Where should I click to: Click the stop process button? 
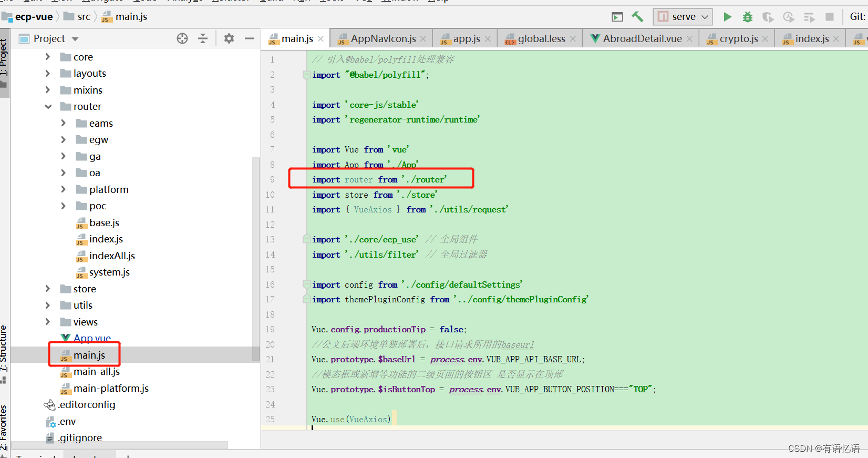830,17
